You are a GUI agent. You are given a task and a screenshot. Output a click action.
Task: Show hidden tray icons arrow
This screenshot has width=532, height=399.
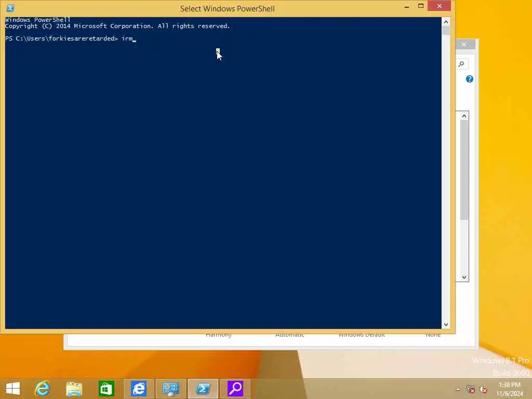pyautogui.click(x=458, y=389)
